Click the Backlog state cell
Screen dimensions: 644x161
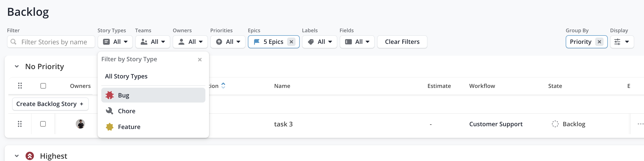(568, 124)
